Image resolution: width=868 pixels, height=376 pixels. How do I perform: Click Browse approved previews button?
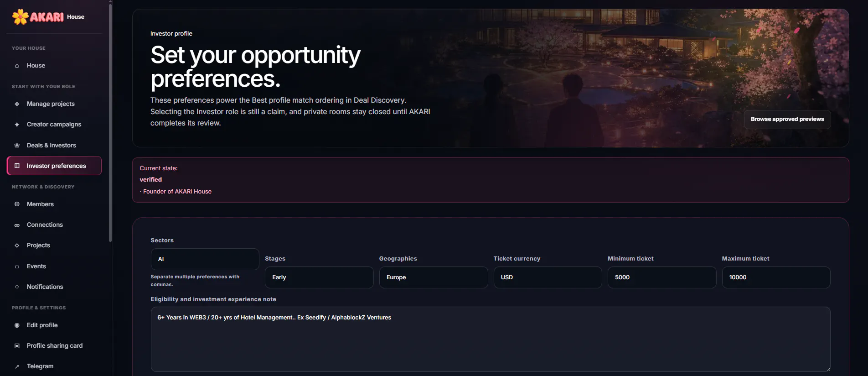point(787,119)
